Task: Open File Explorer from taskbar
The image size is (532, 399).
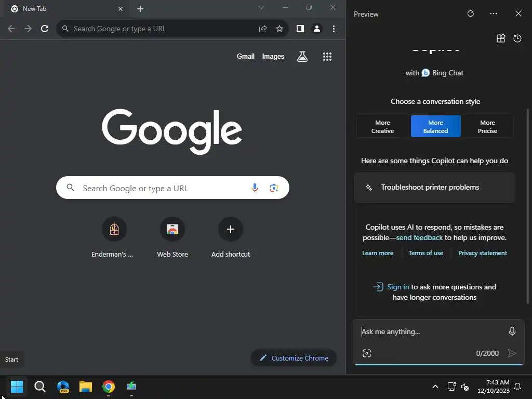Action: [86, 387]
